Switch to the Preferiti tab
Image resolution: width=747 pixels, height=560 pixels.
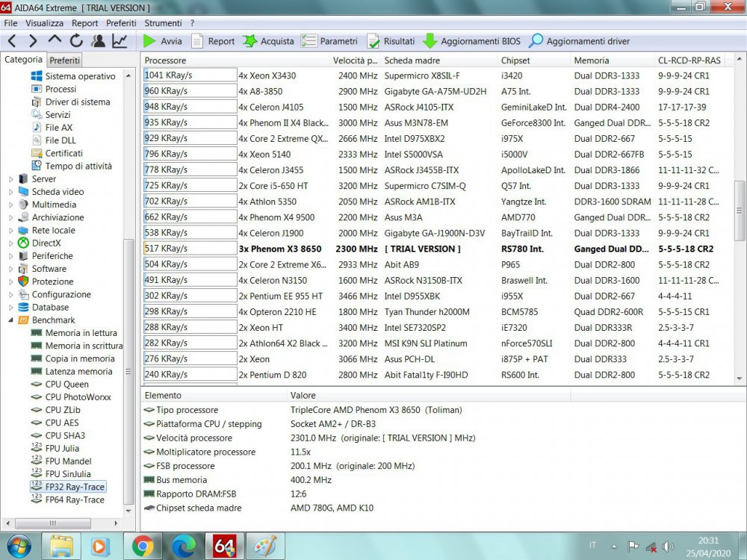pyautogui.click(x=65, y=60)
